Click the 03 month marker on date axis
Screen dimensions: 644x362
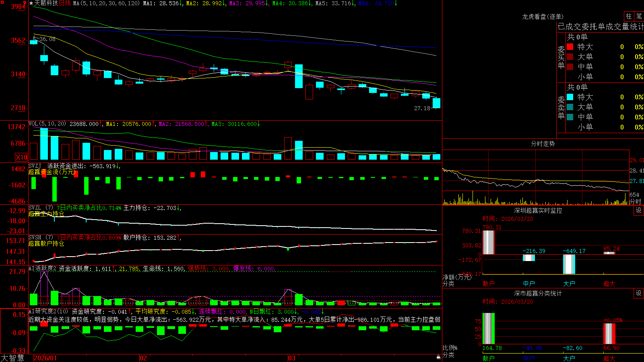click(292, 358)
